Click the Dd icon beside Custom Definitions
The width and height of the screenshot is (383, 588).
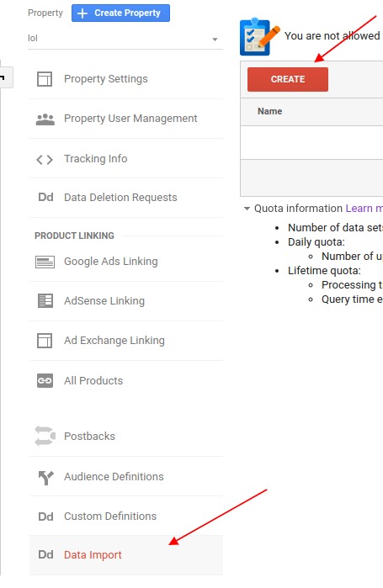[45, 516]
